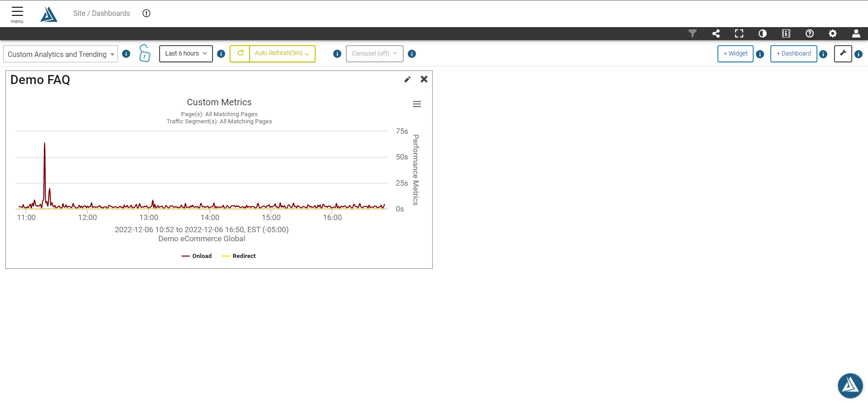Click the share icon
This screenshot has height=403, width=868.
click(716, 33)
